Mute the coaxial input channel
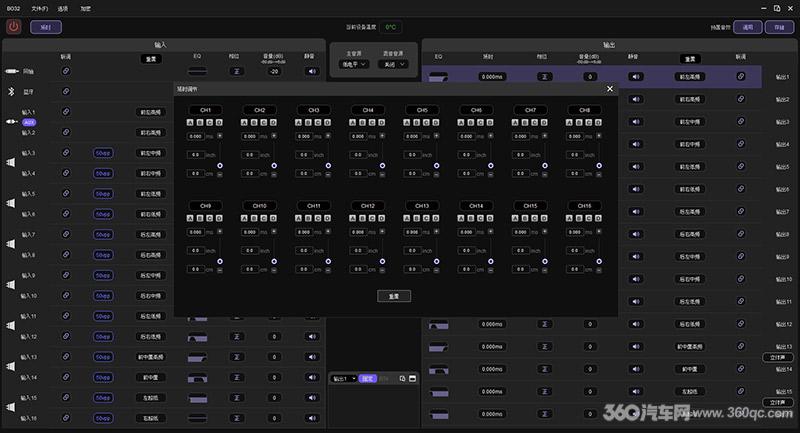Viewport: 800px width, 433px height. [x=312, y=71]
